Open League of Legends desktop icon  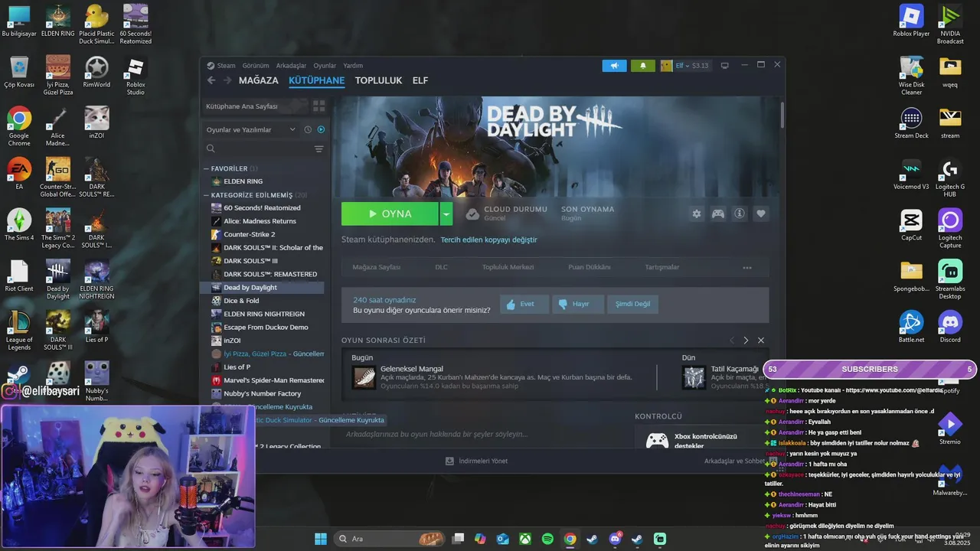[19, 331]
